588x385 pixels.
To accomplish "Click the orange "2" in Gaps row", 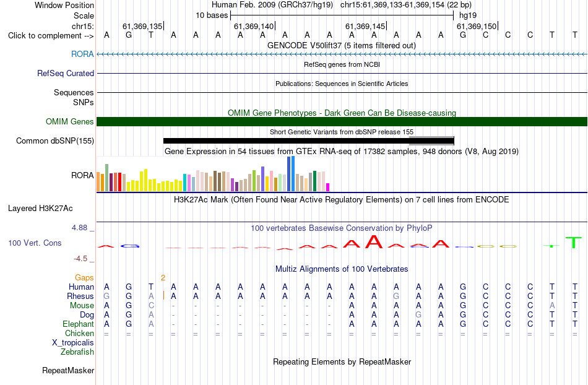I will [x=163, y=278].
